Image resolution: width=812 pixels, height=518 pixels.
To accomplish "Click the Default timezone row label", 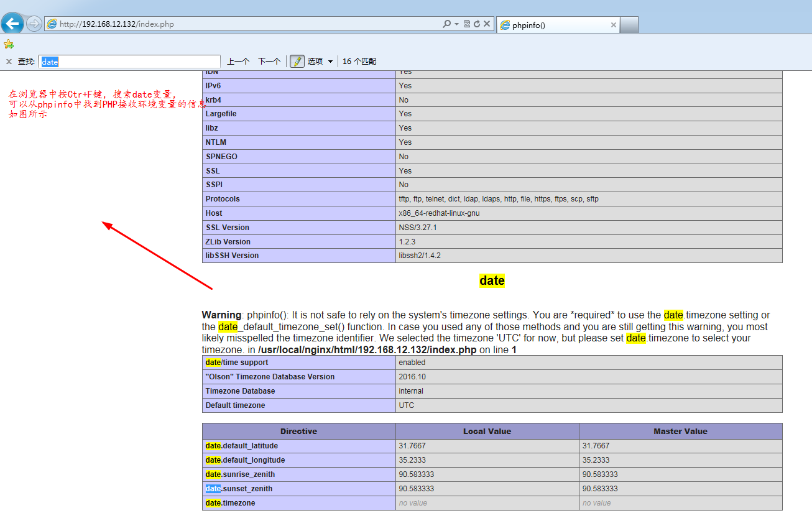I will tap(235, 405).
